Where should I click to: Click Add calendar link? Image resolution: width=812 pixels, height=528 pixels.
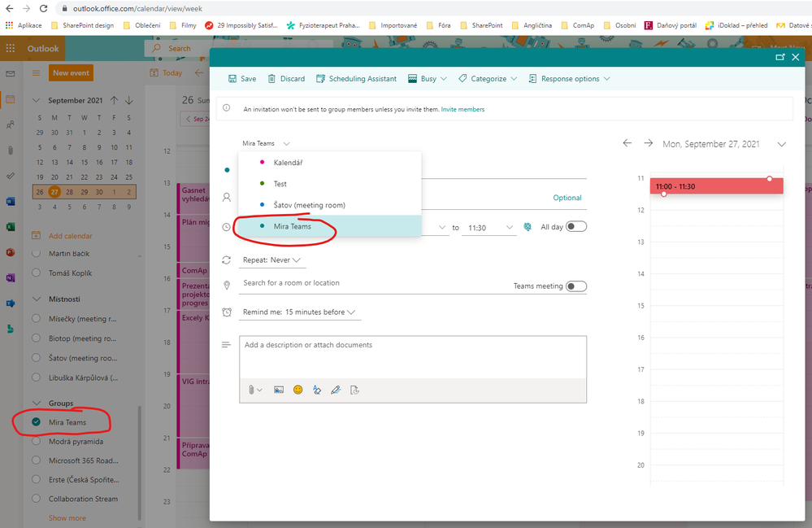[x=71, y=236]
